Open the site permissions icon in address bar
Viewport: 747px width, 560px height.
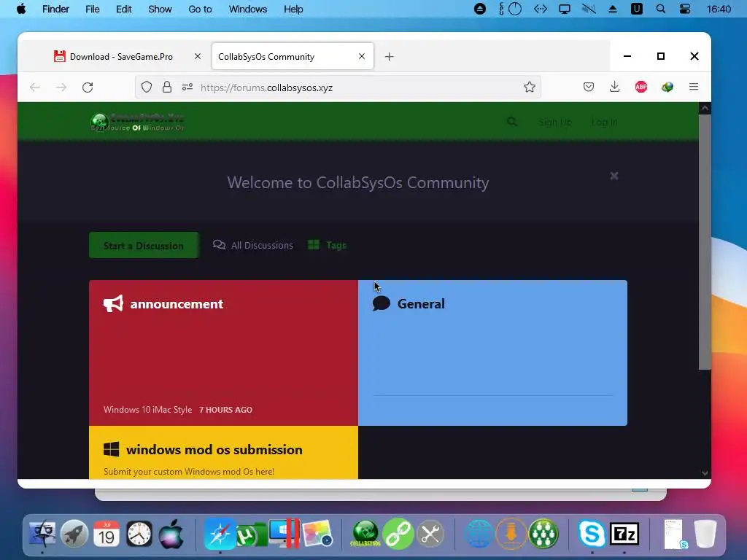(x=187, y=87)
